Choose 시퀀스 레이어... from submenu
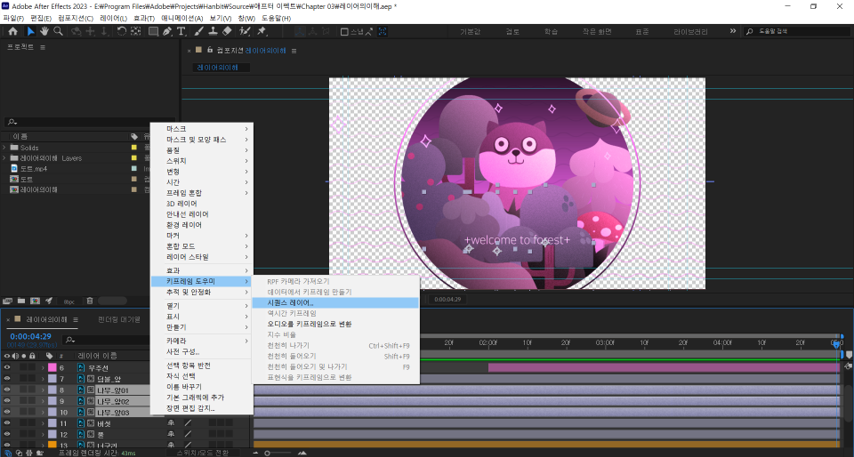 point(336,302)
